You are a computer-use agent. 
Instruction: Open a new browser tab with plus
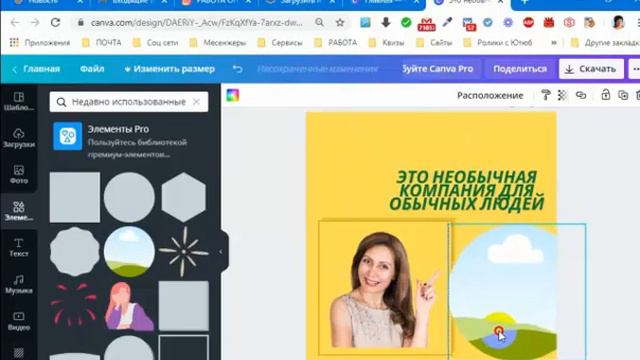pyautogui.click(x=525, y=2)
